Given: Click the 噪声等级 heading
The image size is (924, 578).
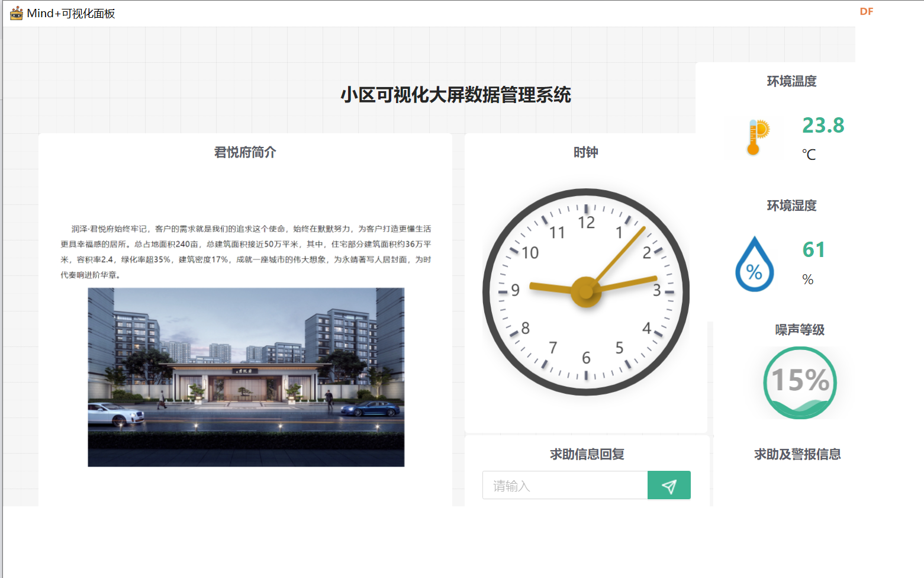Looking at the screenshot, I should (800, 330).
